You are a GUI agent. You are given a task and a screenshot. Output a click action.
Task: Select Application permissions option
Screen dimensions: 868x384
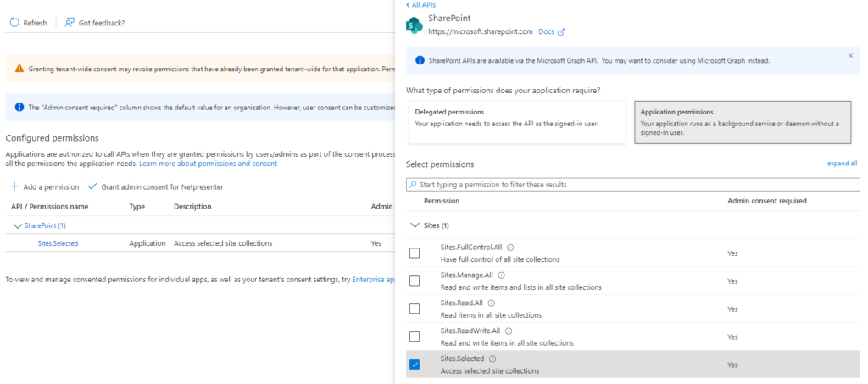point(743,122)
